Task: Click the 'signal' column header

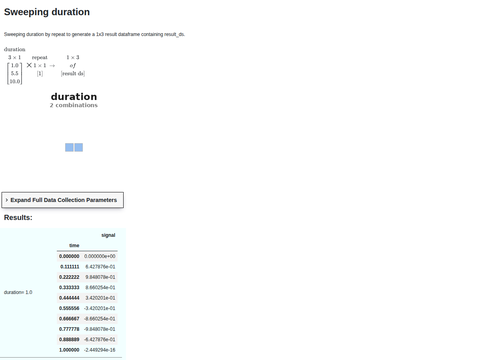Action: (x=108, y=235)
